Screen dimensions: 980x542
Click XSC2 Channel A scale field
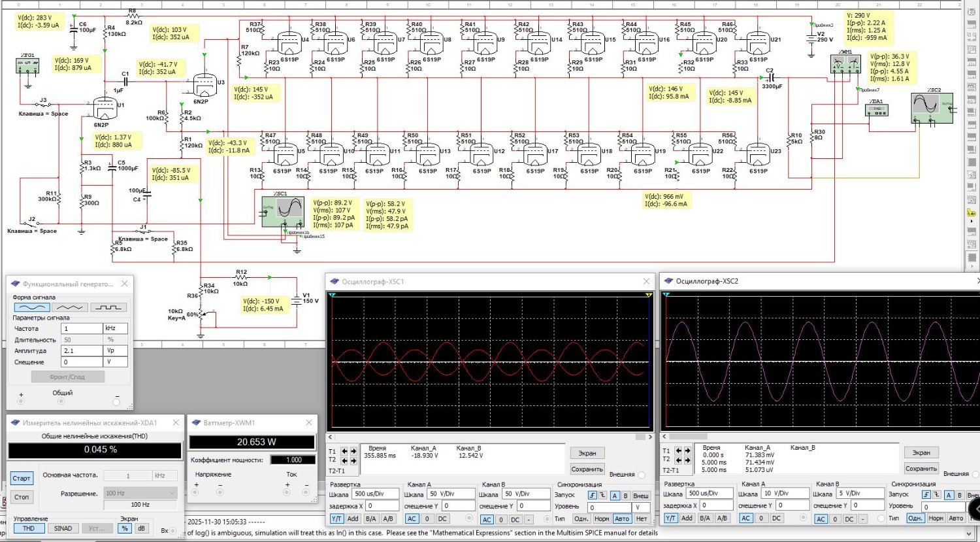pyautogui.click(x=784, y=494)
